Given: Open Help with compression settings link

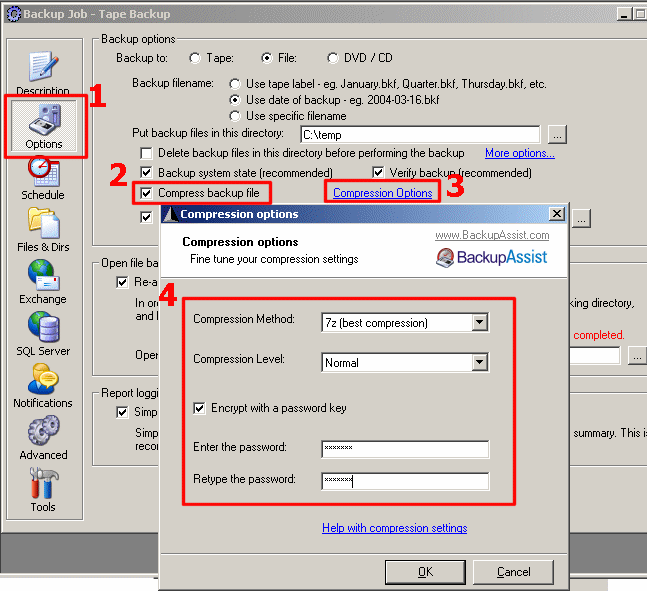Looking at the screenshot, I should coord(394,528).
